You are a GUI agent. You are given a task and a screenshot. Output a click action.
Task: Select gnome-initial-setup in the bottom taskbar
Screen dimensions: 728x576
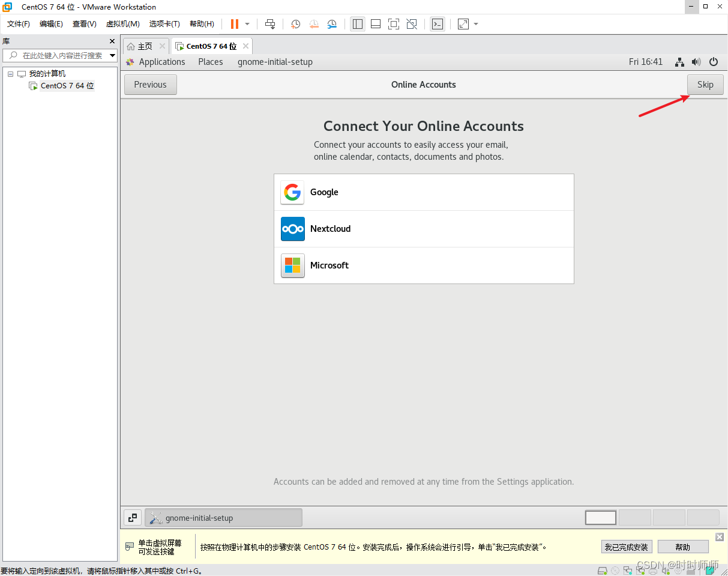coord(223,518)
